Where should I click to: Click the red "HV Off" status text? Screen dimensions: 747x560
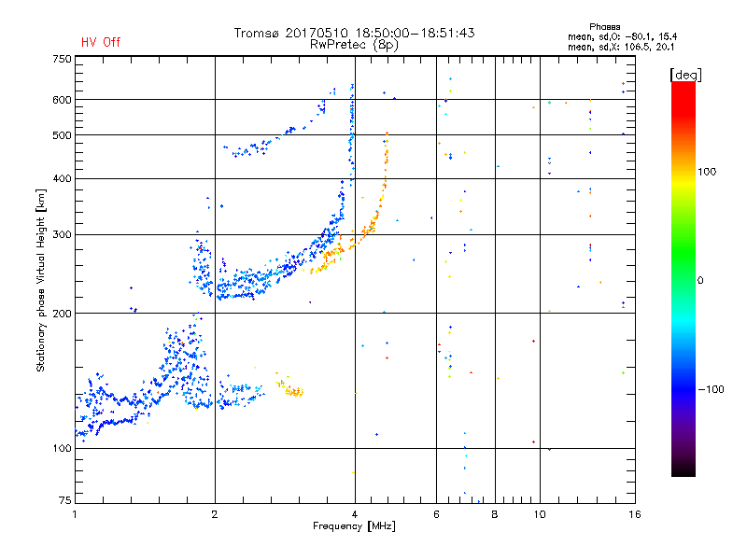pos(101,42)
